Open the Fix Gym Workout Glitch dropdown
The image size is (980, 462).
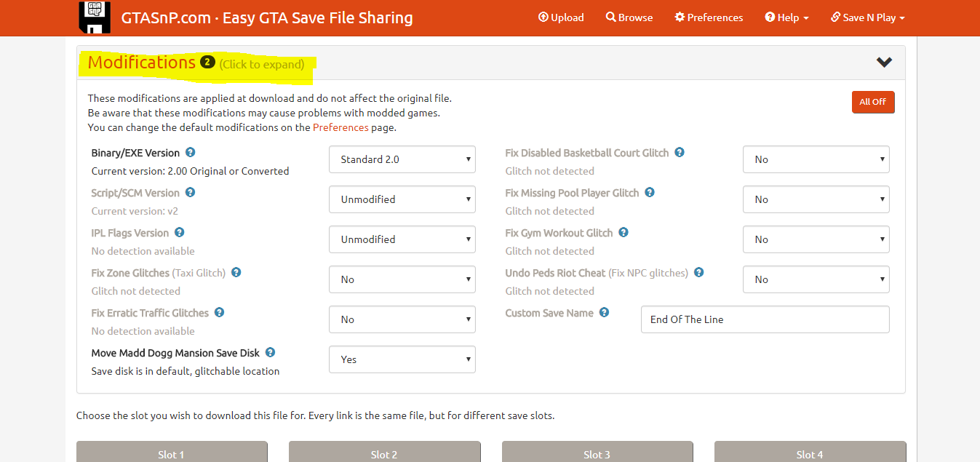click(x=816, y=239)
